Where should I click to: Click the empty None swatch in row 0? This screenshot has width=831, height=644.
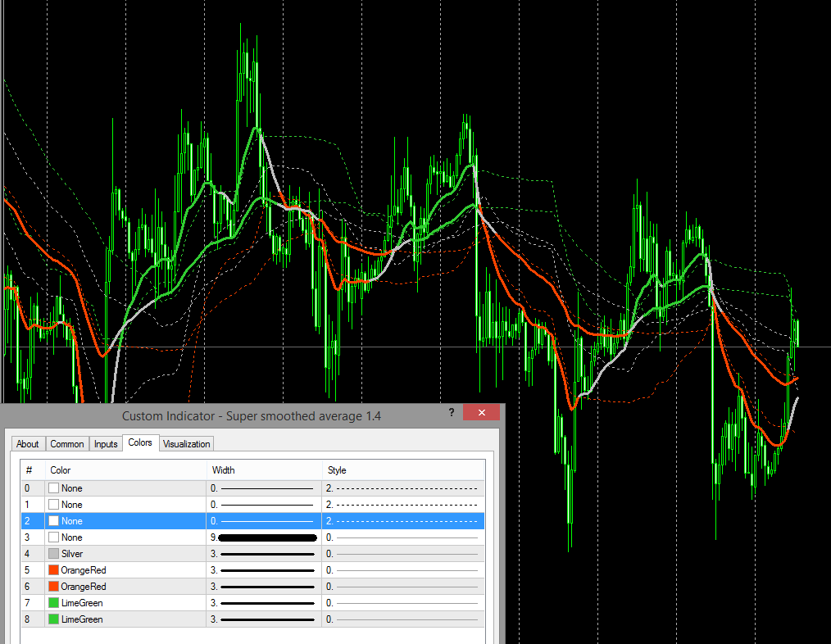(54, 488)
